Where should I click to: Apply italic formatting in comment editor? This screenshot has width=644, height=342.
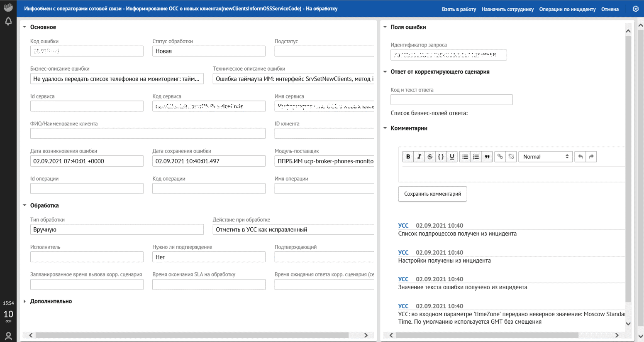[x=419, y=157]
